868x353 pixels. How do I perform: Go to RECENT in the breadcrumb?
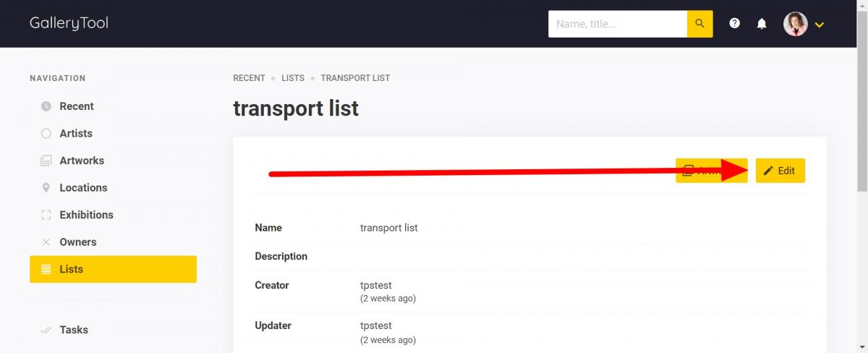click(x=249, y=78)
